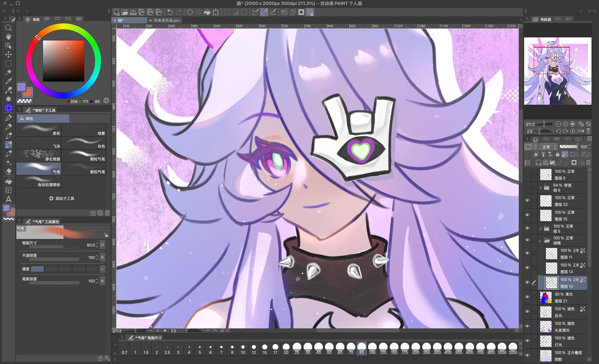Select the Fill bucket tool
599x364 pixels.
pyautogui.click(x=9, y=181)
